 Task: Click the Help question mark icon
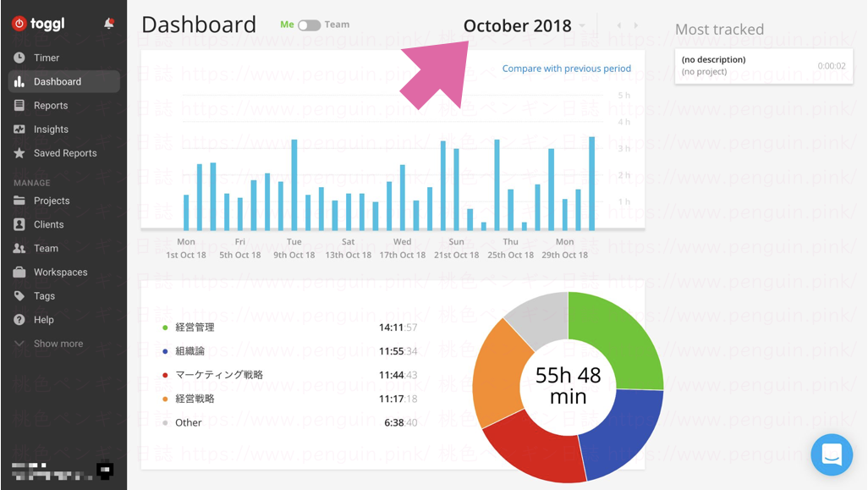[19, 319]
